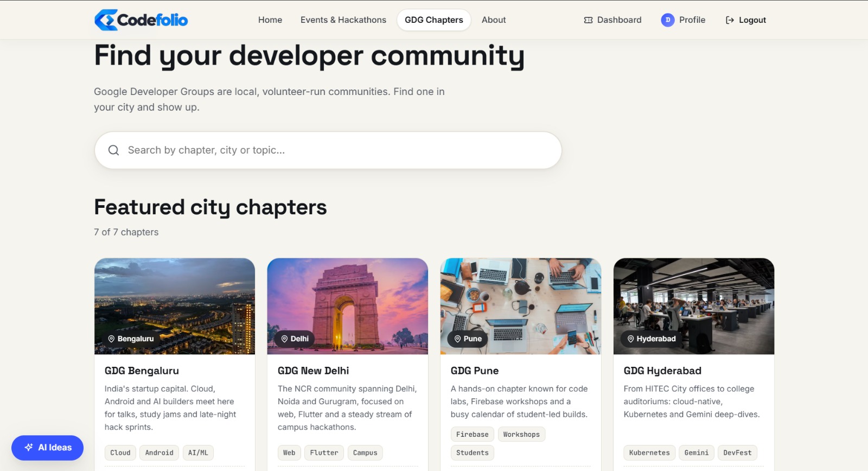Open the GDG Bengaluru chapter title

coord(142,371)
